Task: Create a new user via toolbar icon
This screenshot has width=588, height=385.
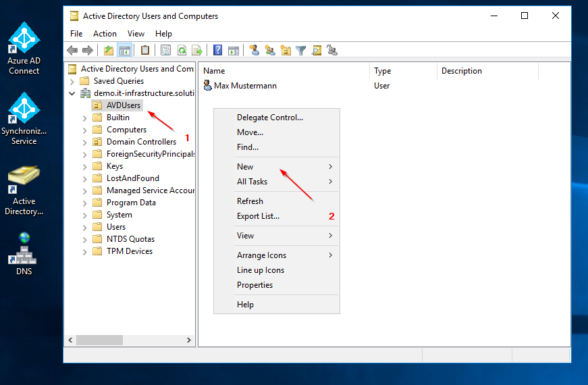Action: click(255, 50)
